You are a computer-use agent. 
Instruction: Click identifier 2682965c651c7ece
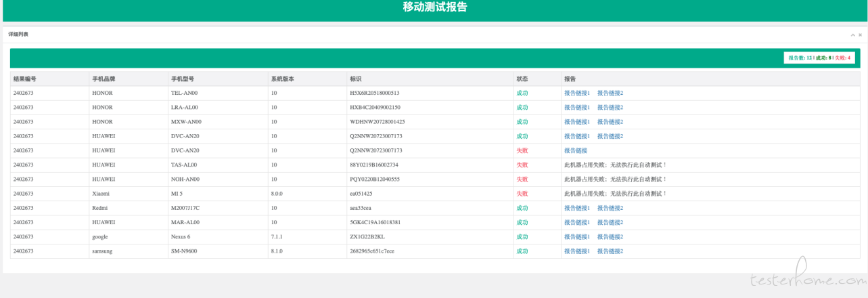(371, 251)
